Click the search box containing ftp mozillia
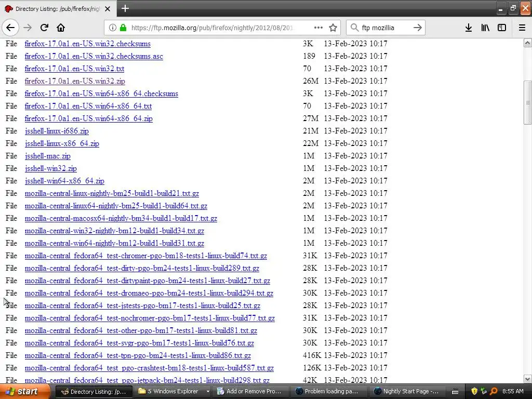The height and width of the screenshot is (399, 532). point(385,28)
